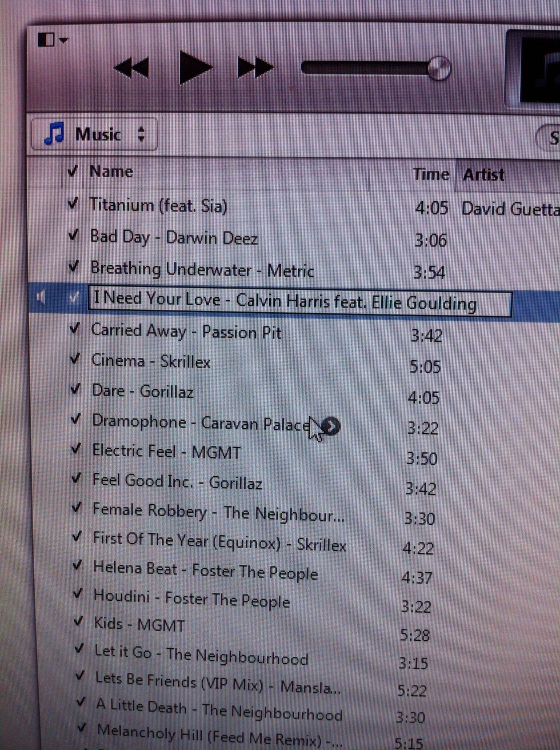Screen dimensions: 560x750
Task: Click the Previous track rewind button
Action: pos(131,68)
